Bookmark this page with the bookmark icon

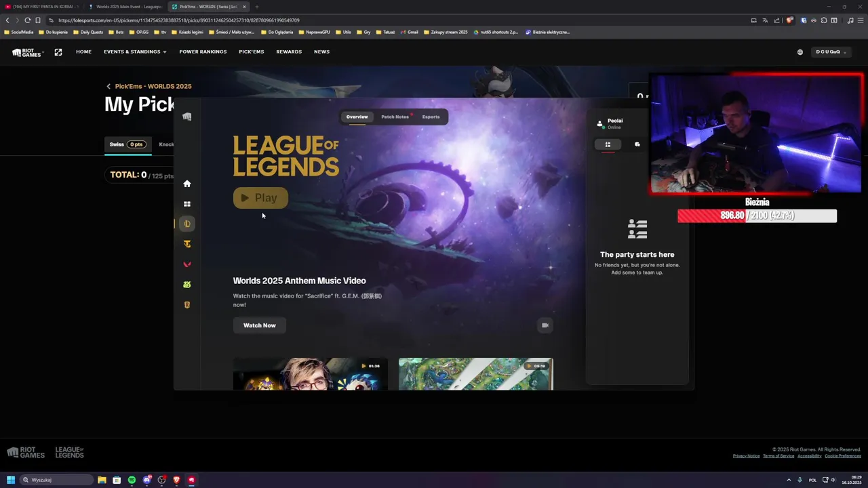38,20
